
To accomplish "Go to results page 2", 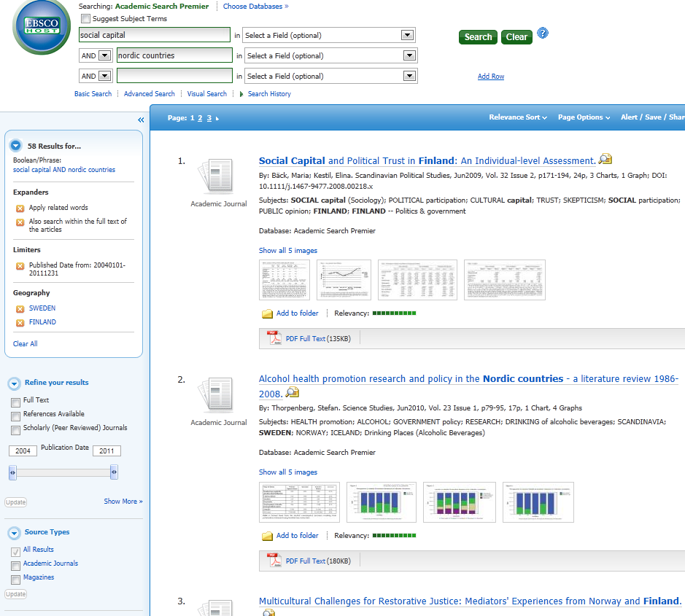I will (x=200, y=118).
